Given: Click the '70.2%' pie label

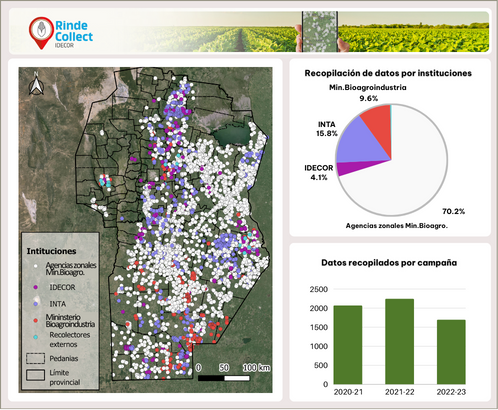Looking at the screenshot, I should (x=453, y=211).
